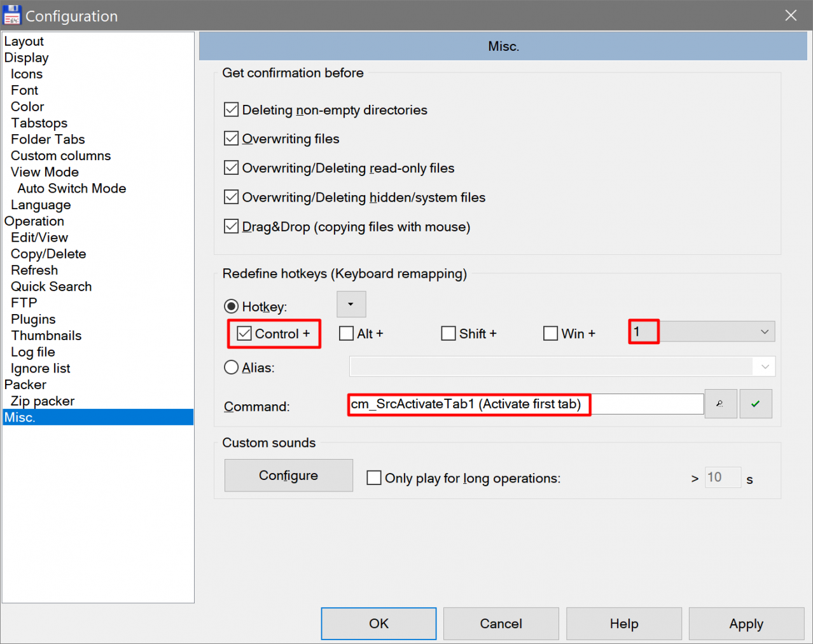
Task: Click the green checkmark confirm icon
Action: pos(755,404)
